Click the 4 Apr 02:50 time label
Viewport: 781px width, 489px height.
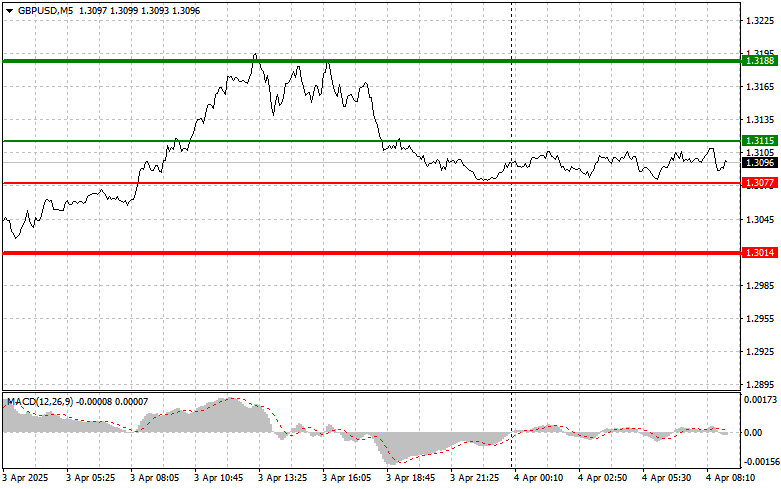click(x=602, y=478)
